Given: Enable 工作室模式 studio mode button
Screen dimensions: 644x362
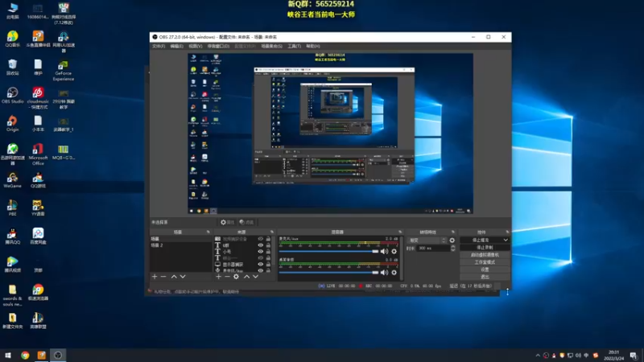Looking at the screenshot, I should (485, 262).
